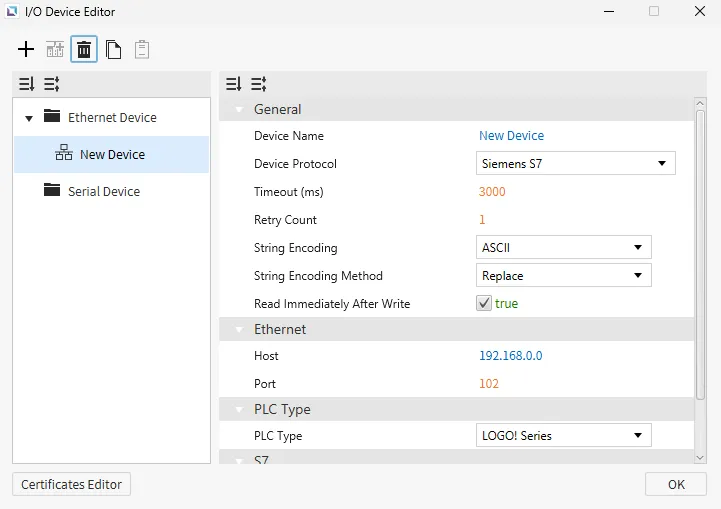721x509 pixels.
Task: Click the Paste clipboard icon
Action: click(142, 49)
